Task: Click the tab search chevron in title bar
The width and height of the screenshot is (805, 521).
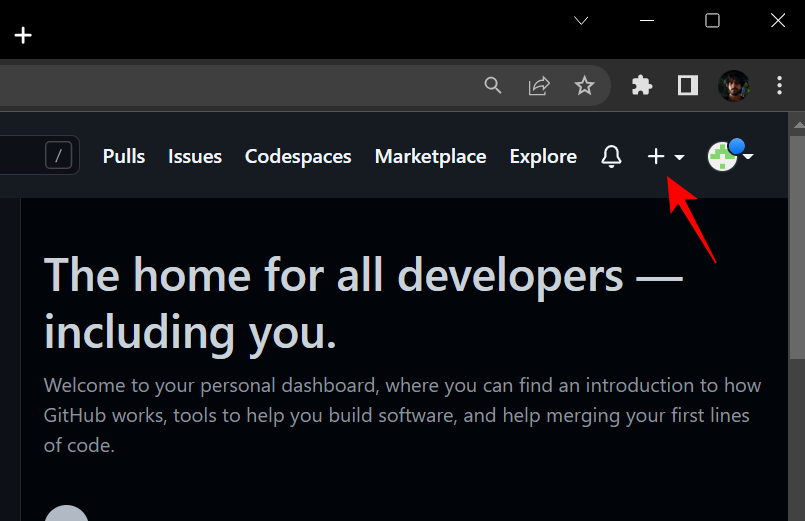Action: 581,21
